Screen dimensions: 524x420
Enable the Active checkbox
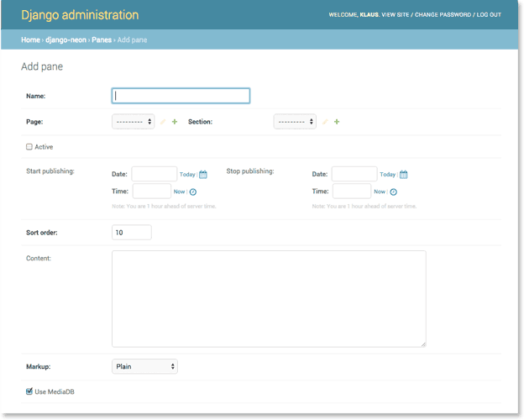click(x=29, y=147)
